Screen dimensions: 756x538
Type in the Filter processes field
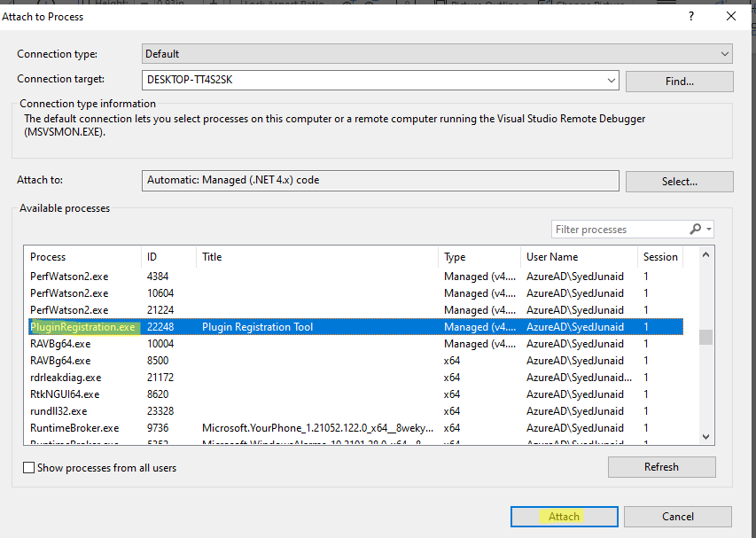point(620,230)
